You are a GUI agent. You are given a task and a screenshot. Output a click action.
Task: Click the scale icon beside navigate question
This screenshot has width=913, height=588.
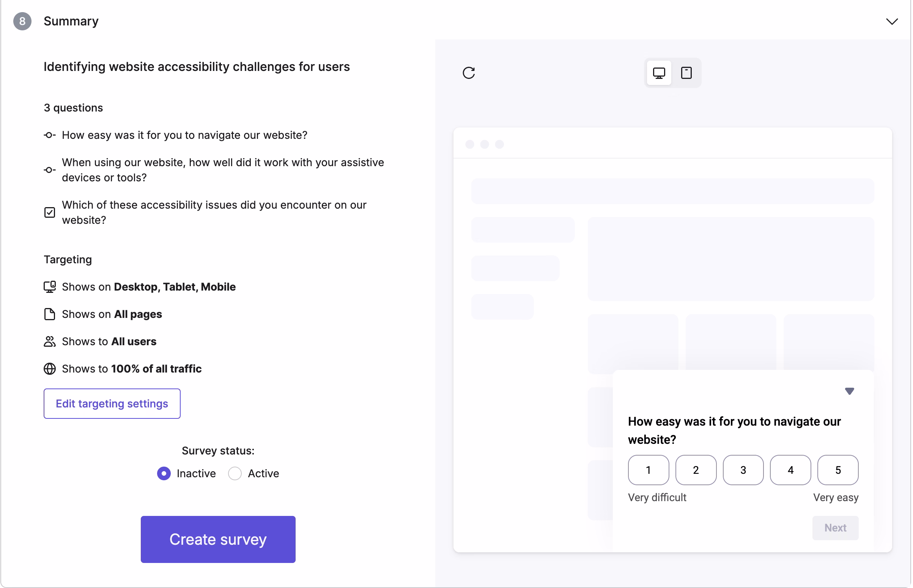[x=50, y=135]
